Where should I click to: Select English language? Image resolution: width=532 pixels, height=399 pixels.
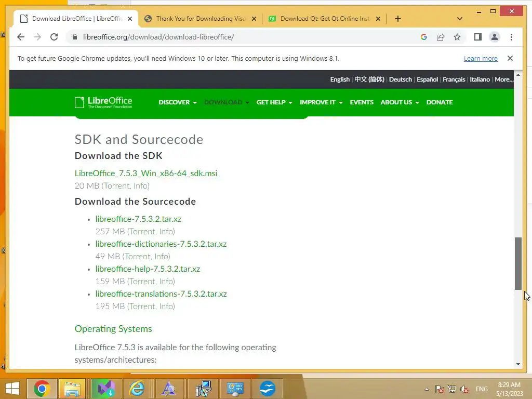pyautogui.click(x=340, y=79)
